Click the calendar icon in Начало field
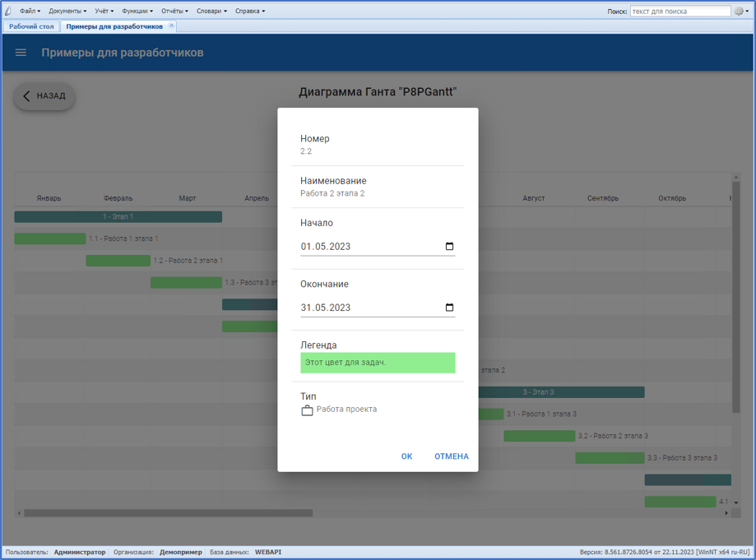This screenshot has height=560, width=756. tap(449, 247)
